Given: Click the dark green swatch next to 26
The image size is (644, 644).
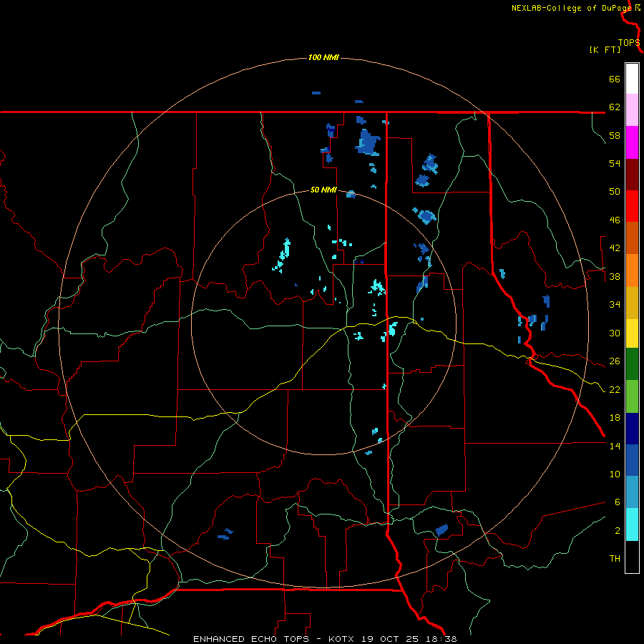Looking at the screenshot, I should [632, 364].
